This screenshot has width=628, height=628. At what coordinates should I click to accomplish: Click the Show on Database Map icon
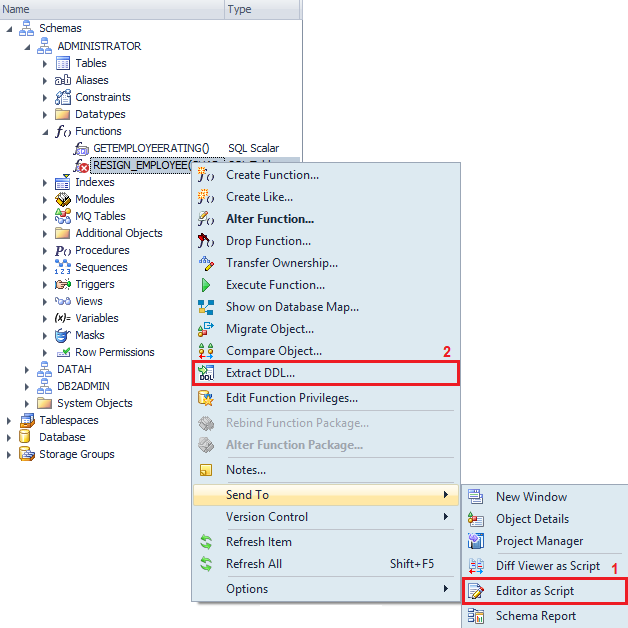coord(206,307)
